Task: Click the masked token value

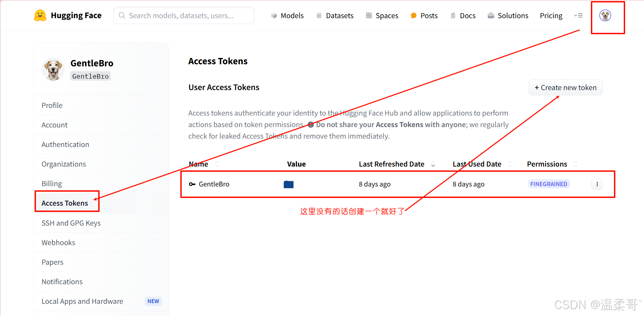Action: (x=289, y=184)
